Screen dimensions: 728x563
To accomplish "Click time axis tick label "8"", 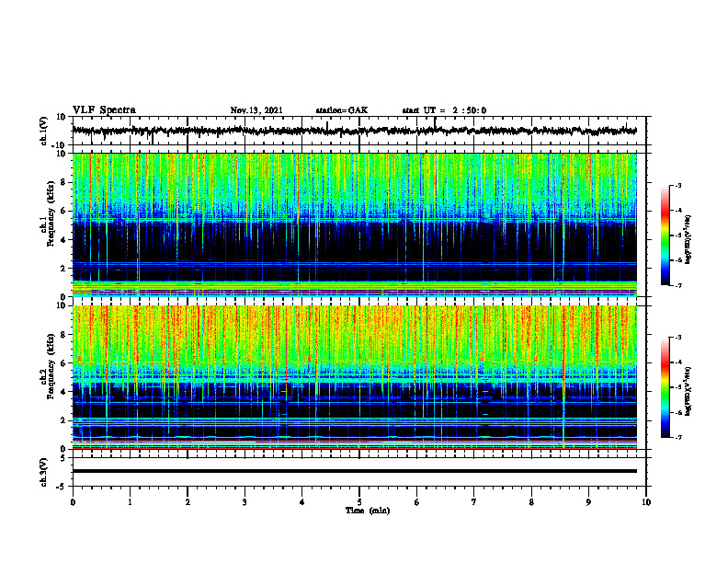I will tap(531, 502).
